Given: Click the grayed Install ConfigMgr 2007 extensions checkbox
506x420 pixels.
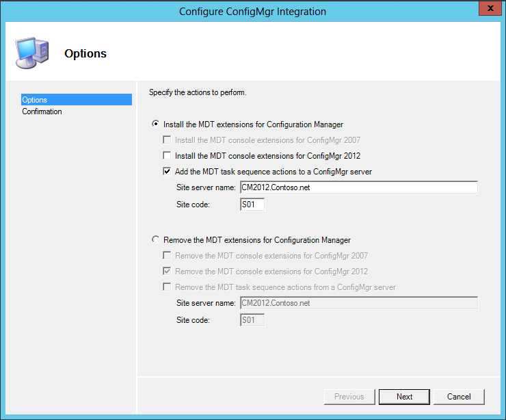Looking at the screenshot, I should [167, 140].
